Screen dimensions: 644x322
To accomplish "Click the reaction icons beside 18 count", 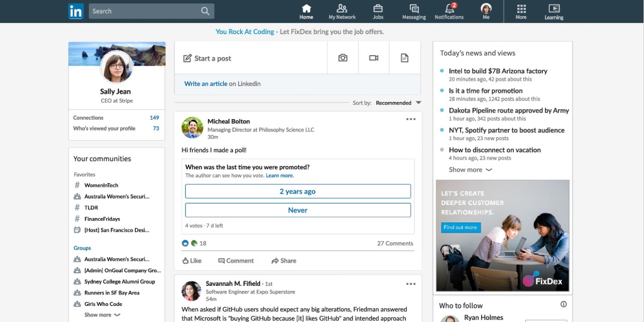I will coord(189,243).
